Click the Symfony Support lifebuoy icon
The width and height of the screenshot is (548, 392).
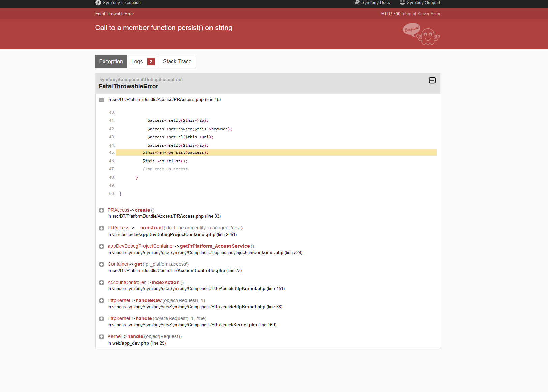402,2
